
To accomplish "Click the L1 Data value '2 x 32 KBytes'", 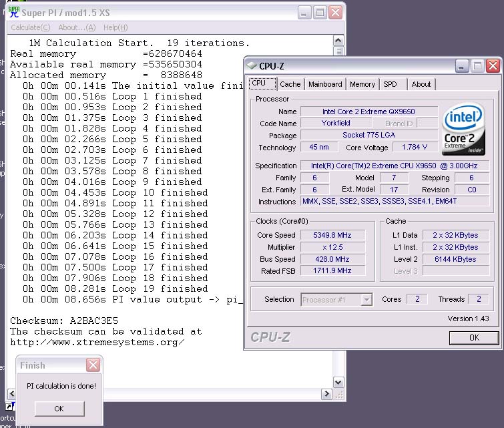I will point(456,235).
